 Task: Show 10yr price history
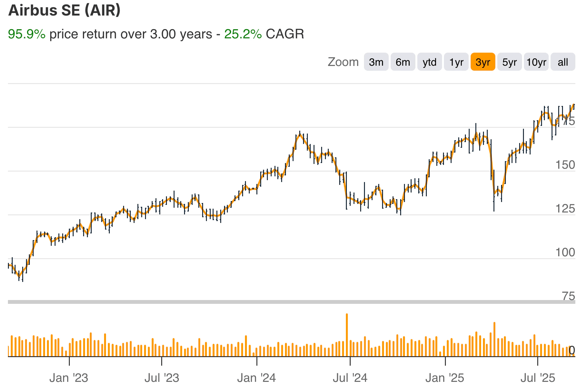click(x=536, y=62)
